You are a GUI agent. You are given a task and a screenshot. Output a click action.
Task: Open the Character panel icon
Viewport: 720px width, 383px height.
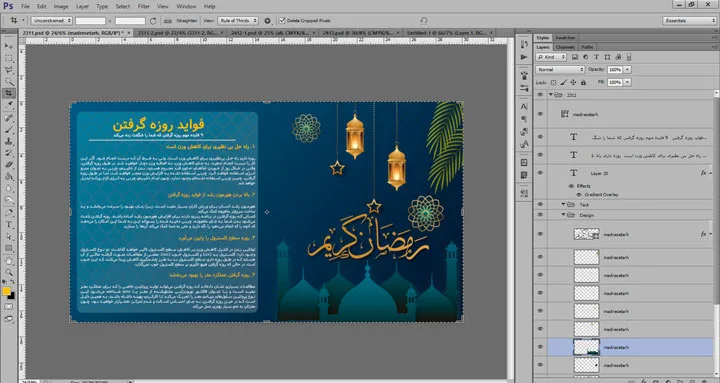[524, 106]
